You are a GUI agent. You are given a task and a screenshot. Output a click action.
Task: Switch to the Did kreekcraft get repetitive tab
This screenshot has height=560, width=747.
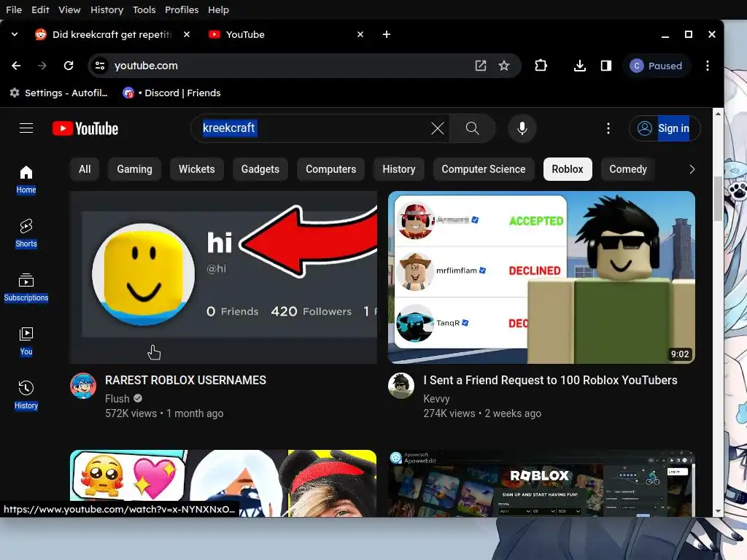click(x=111, y=34)
